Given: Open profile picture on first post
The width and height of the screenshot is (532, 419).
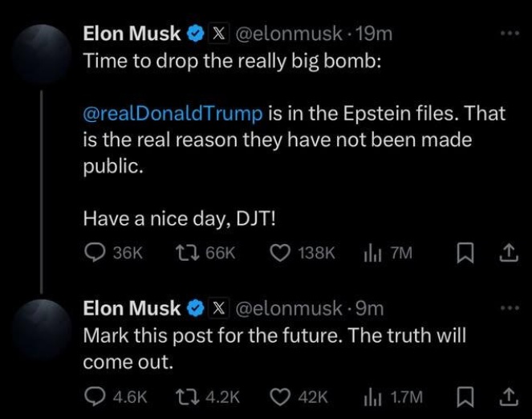Looking at the screenshot, I should point(42,55).
